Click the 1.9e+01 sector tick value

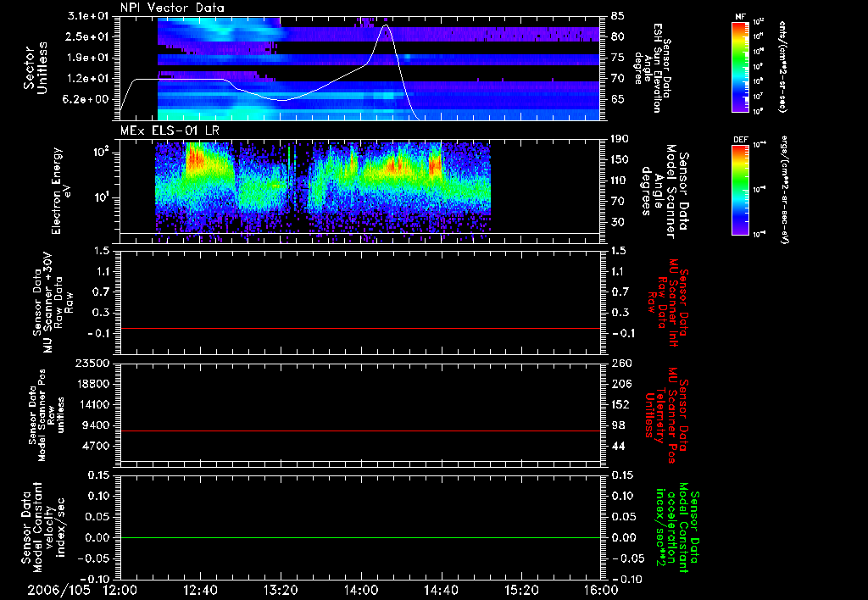click(x=88, y=58)
